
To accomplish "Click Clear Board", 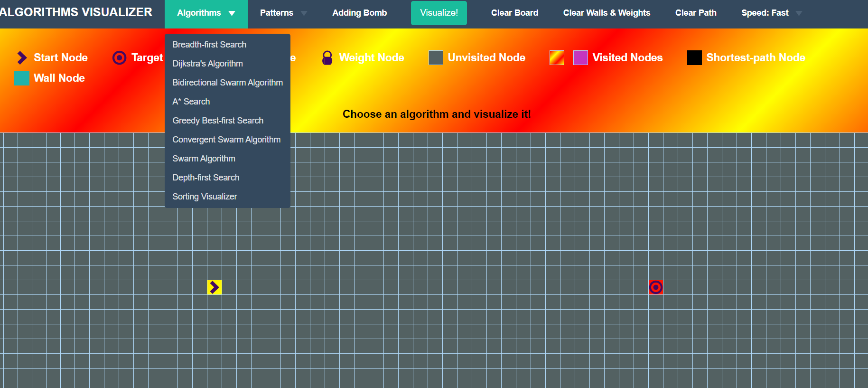I will click(x=514, y=13).
